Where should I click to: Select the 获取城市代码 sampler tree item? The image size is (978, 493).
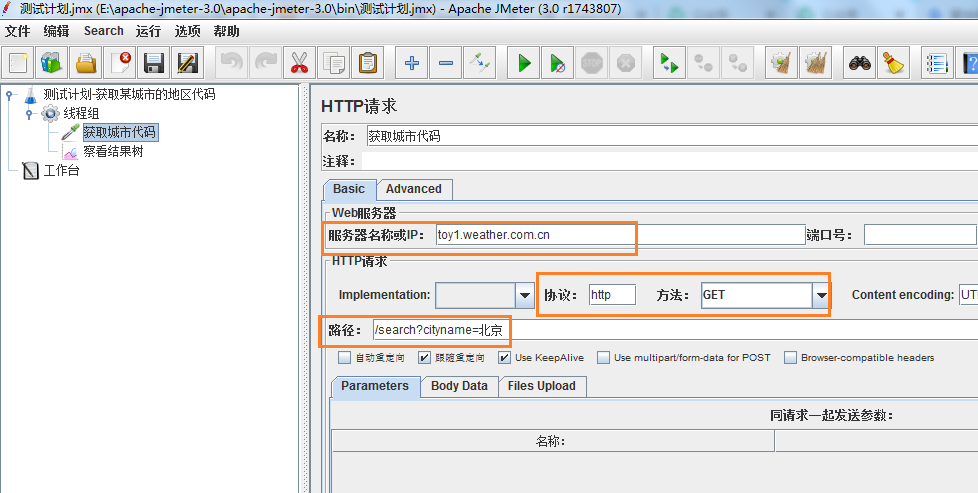119,132
